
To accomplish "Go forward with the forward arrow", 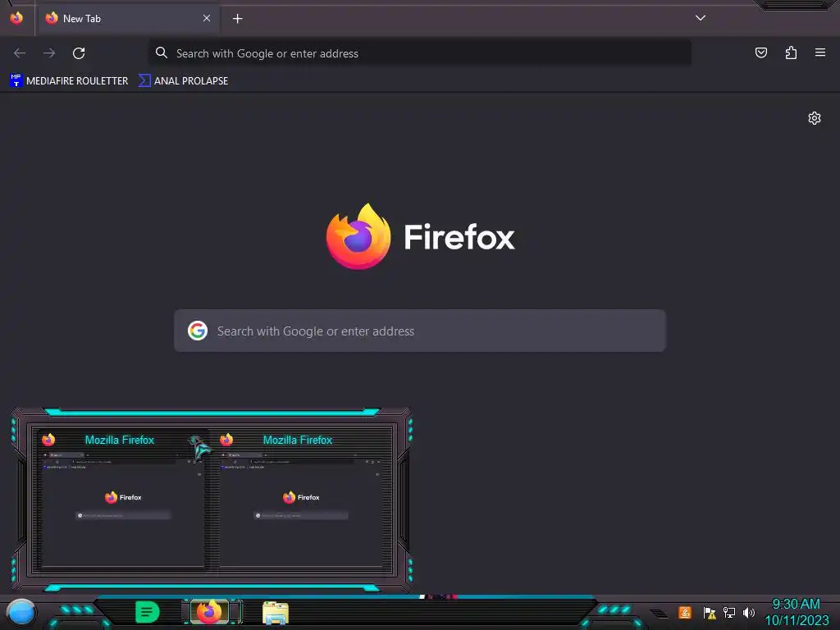I will coord(49,53).
